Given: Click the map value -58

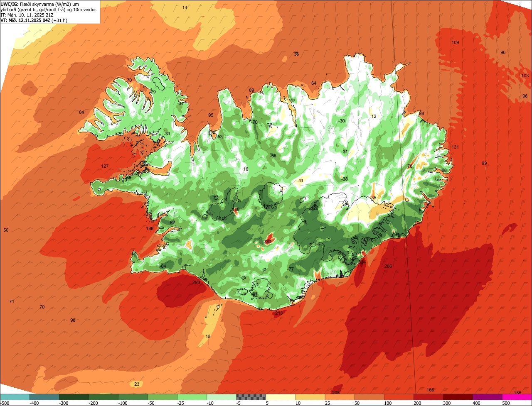Looking at the screenshot, I should 273,156.
